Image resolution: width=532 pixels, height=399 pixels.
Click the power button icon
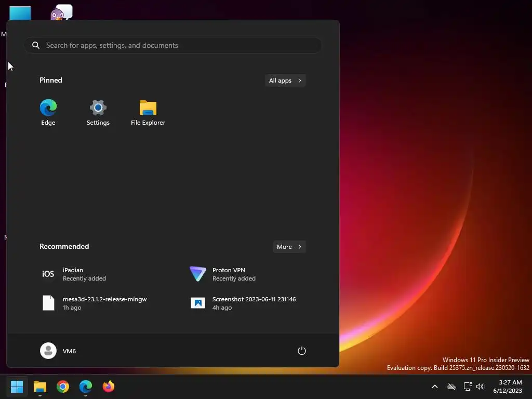click(x=302, y=351)
